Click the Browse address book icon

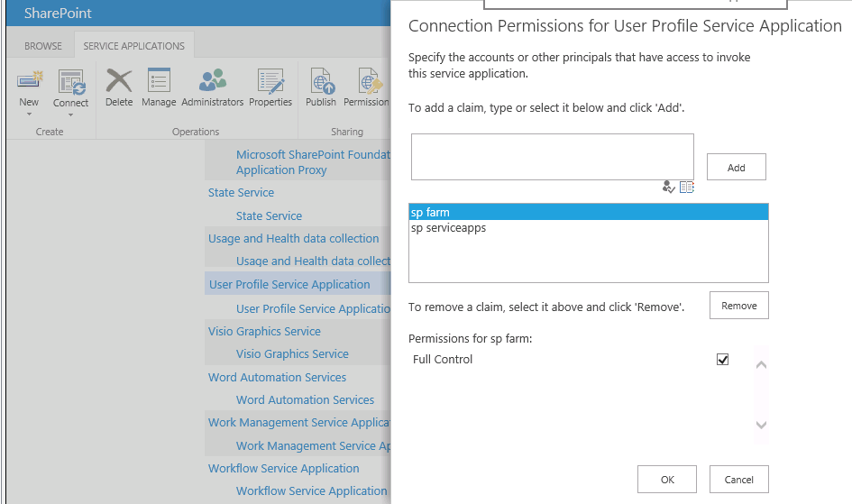687,188
